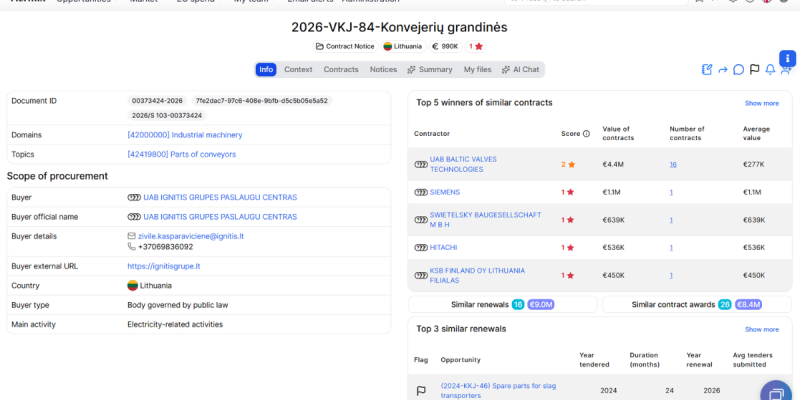The image size is (800, 400).
Task: Click the contracts count 1 in HITACHI row
Action: [671, 247]
